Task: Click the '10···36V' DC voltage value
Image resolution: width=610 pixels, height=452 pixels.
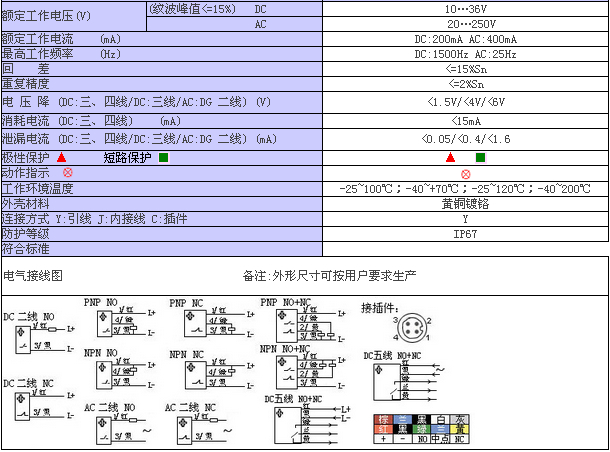Action: pyautogui.click(x=466, y=9)
